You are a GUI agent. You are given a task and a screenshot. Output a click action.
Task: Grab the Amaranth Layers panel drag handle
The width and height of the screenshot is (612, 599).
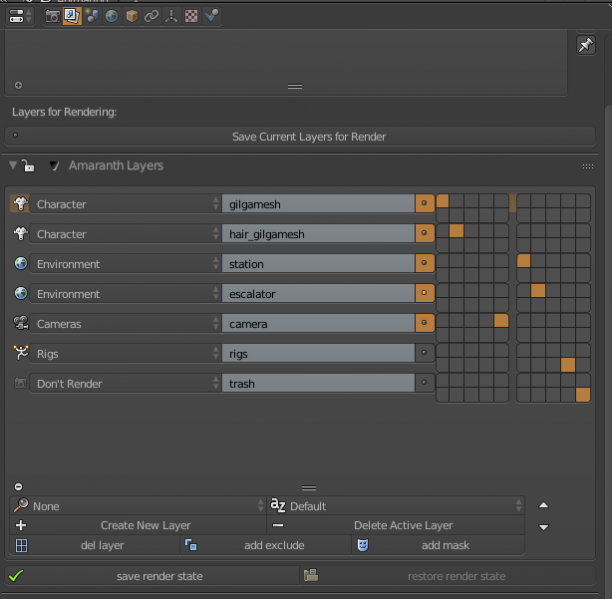click(x=588, y=166)
